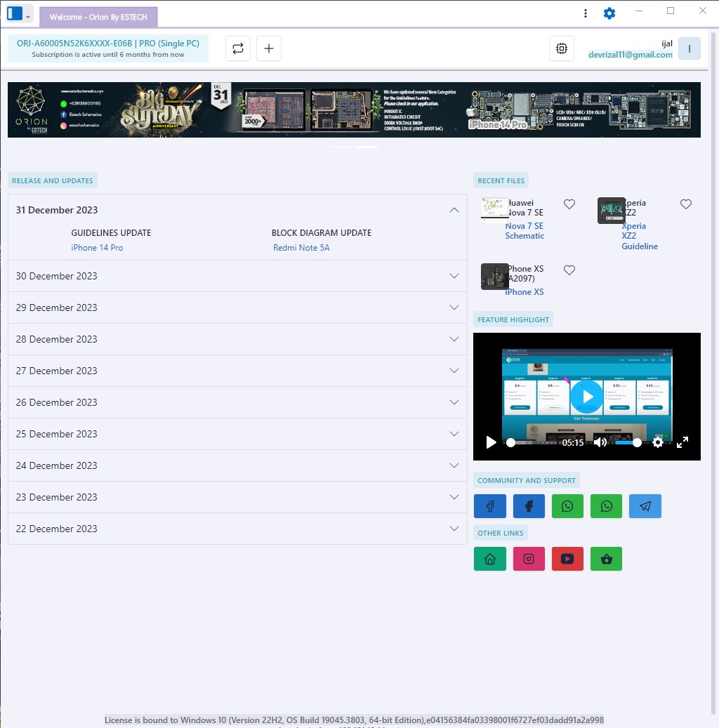Screen dimensions: 719x728
Task: Click the small play button in video controls
Action: [x=491, y=442]
